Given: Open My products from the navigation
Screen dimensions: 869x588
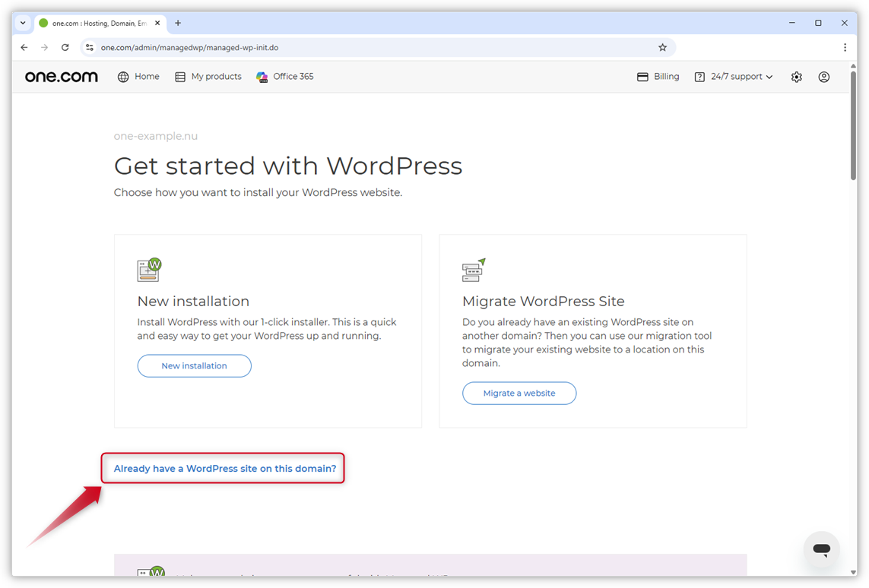Looking at the screenshot, I should (208, 77).
